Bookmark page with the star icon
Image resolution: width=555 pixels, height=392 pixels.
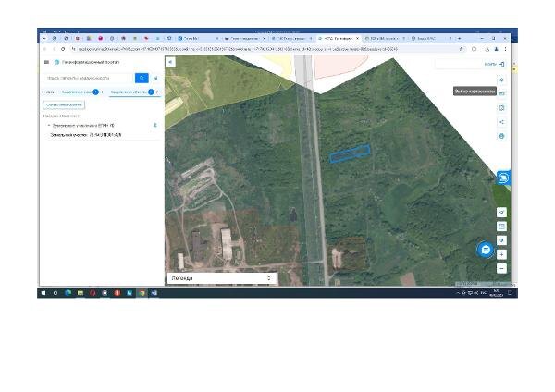tap(462, 49)
